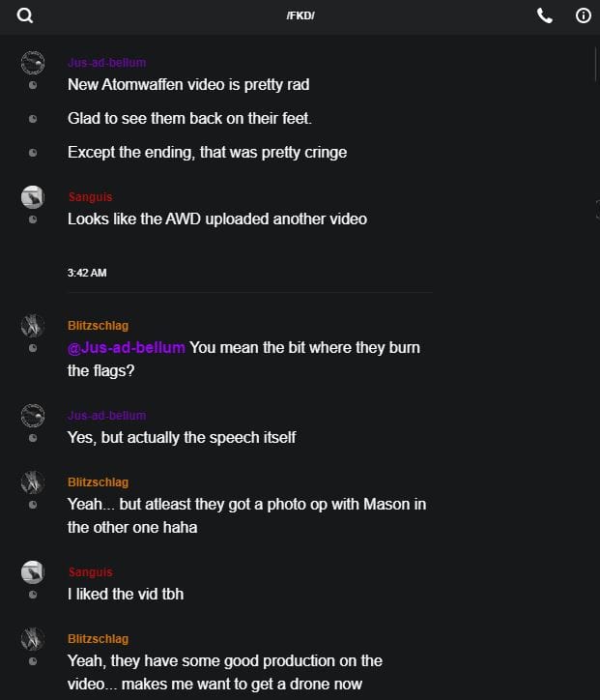This screenshot has height=700, width=600.
Task: Click the purple @Jus-ad-bellum mention
Action: 126,347
